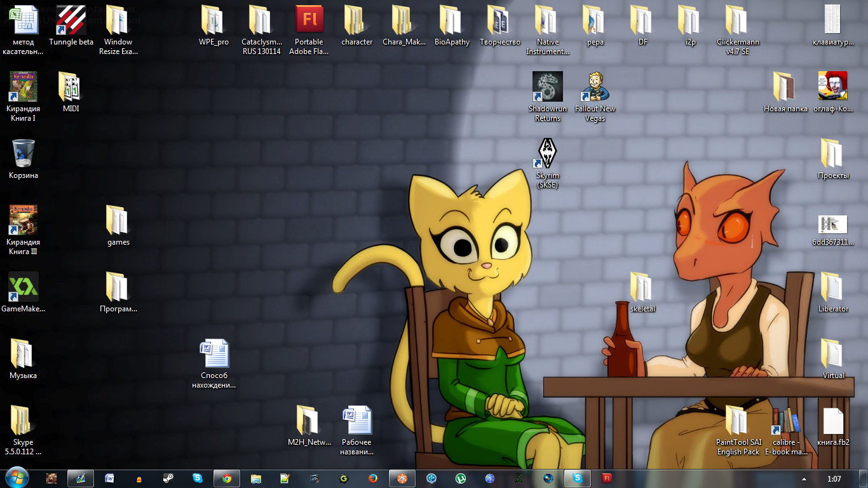Select the Творчество folder

coord(499,25)
